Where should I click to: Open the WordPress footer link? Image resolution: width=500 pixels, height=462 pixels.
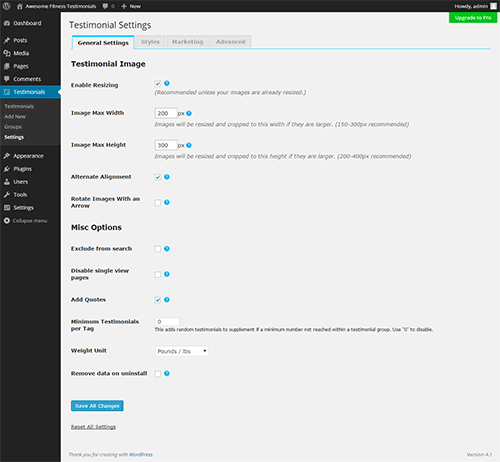141,455
